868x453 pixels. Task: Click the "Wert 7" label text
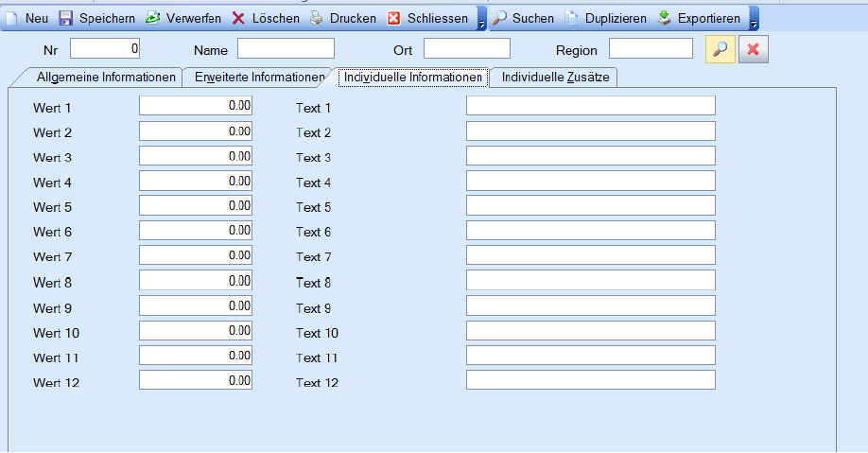53,257
